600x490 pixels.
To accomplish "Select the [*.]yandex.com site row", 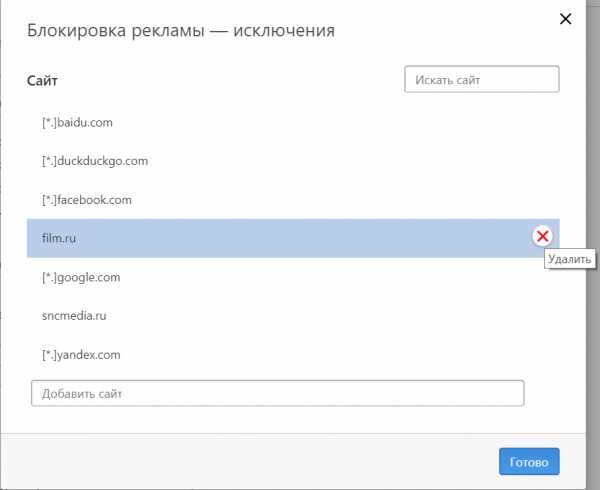I will coord(82,355).
